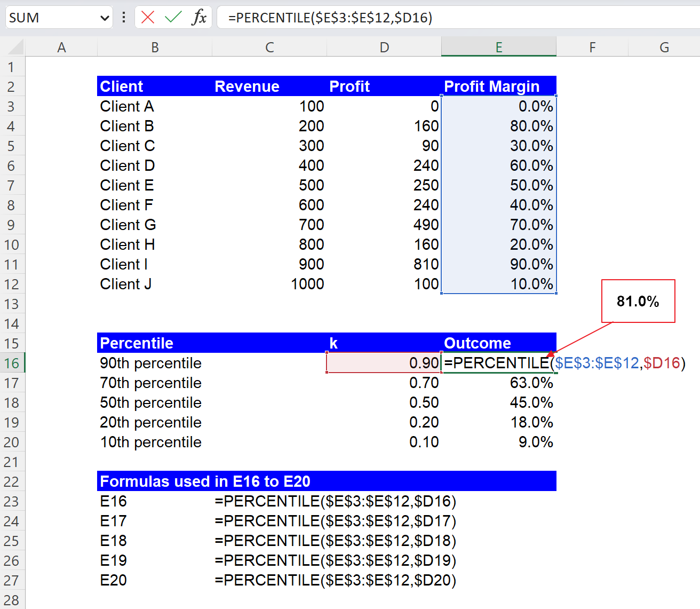Select cell E17 showing 63.0%
Viewport: 700px width, 609px height.
tap(498, 383)
